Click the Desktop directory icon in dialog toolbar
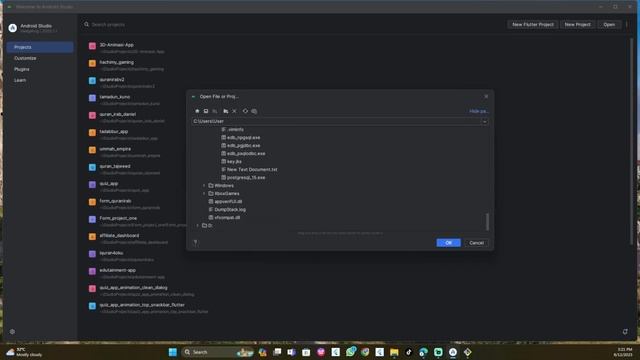 click(x=206, y=111)
